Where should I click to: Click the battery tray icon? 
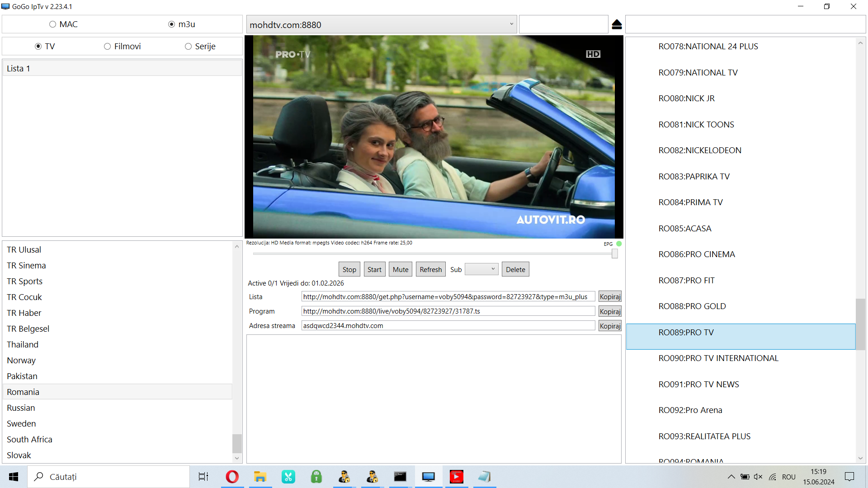coord(745,477)
